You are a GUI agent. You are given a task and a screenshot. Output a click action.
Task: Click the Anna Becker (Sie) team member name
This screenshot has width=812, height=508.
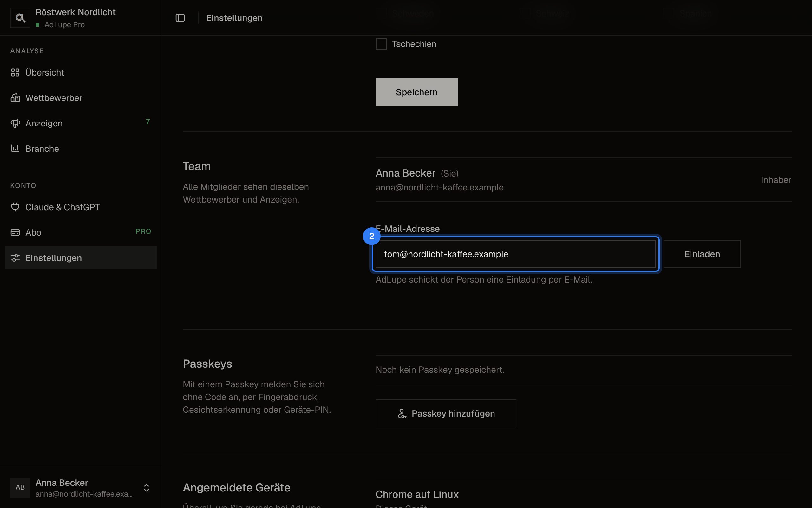[417, 173]
